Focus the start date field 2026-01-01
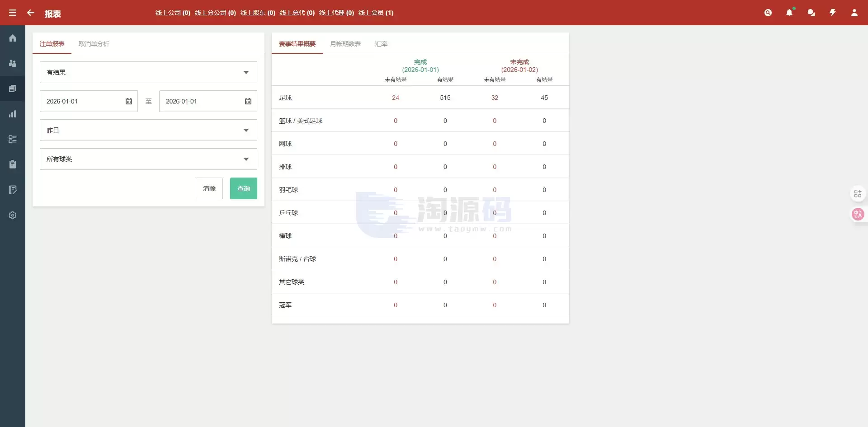This screenshot has height=427, width=868. click(89, 101)
